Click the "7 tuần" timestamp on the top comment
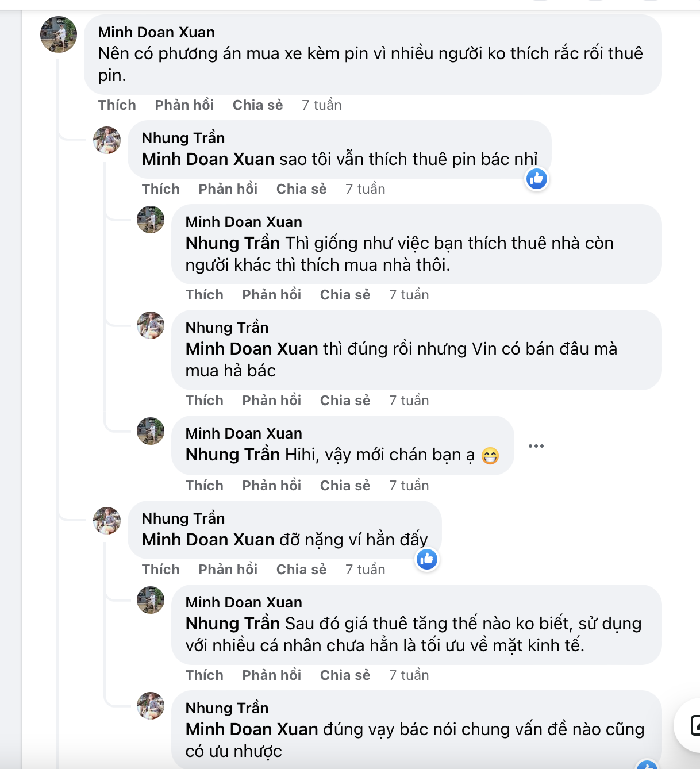700x769 pixels. tap(322, 105)
